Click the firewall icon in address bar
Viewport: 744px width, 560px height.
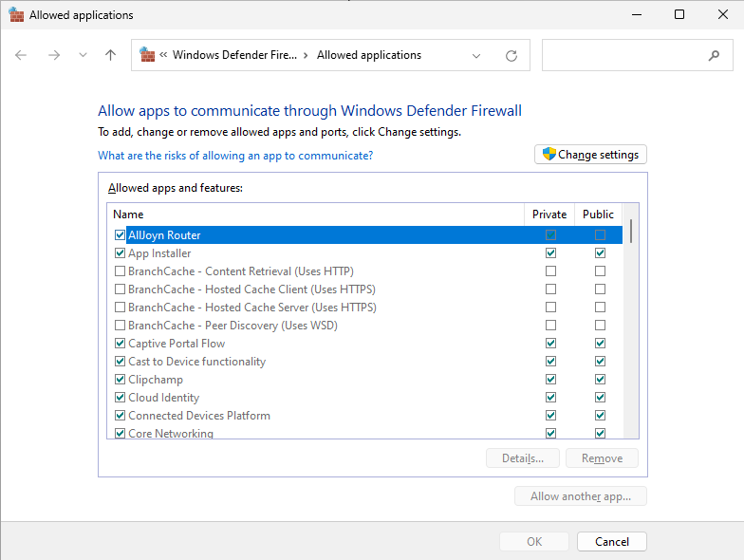pyautogui.click(x=147, y=55)
